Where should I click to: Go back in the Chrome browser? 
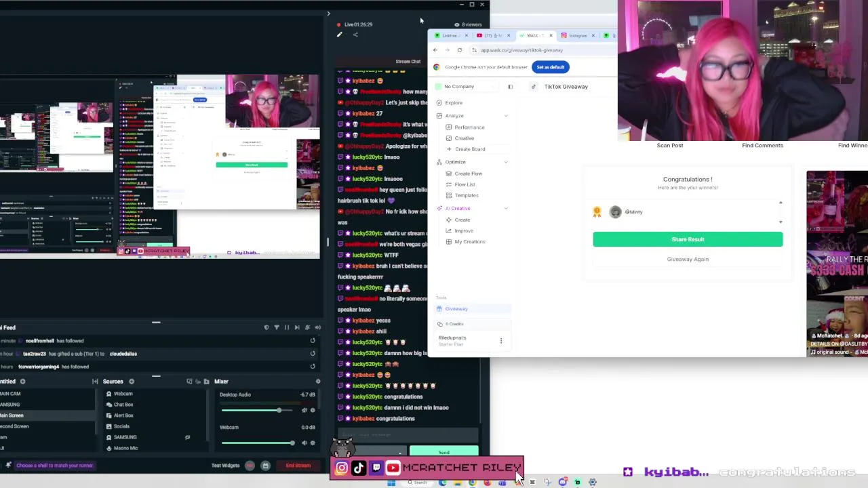435,50
